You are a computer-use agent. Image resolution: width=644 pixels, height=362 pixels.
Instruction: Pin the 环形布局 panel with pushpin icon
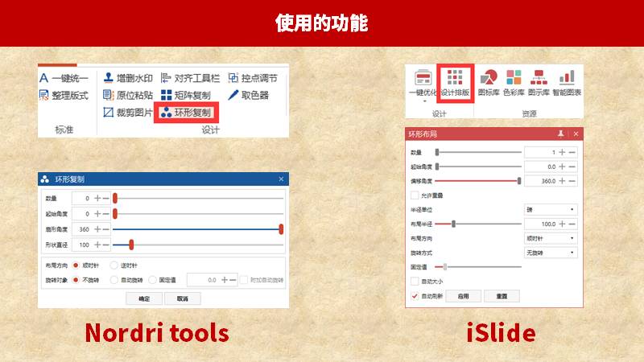(x=560, y=134)
